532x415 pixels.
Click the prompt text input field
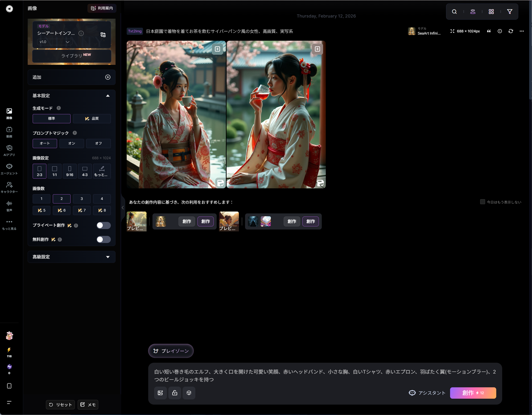pyautogui.click(x=325, y=375)
